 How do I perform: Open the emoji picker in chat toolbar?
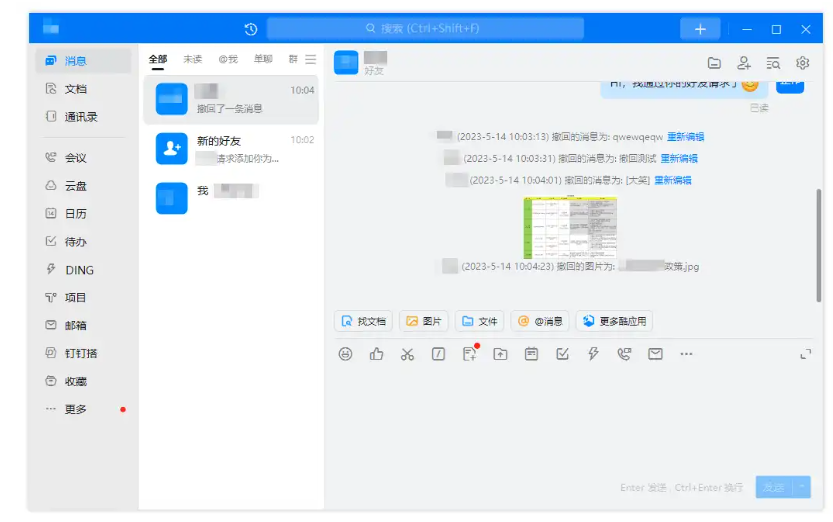tap(345, 354)
